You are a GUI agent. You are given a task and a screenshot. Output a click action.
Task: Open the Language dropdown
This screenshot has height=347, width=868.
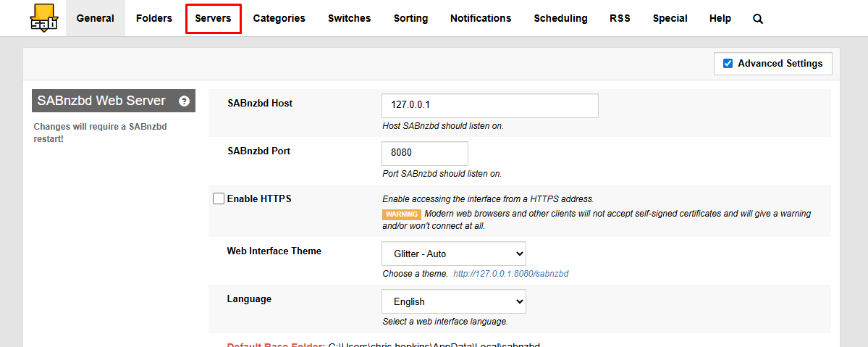(x=453, y=301)
